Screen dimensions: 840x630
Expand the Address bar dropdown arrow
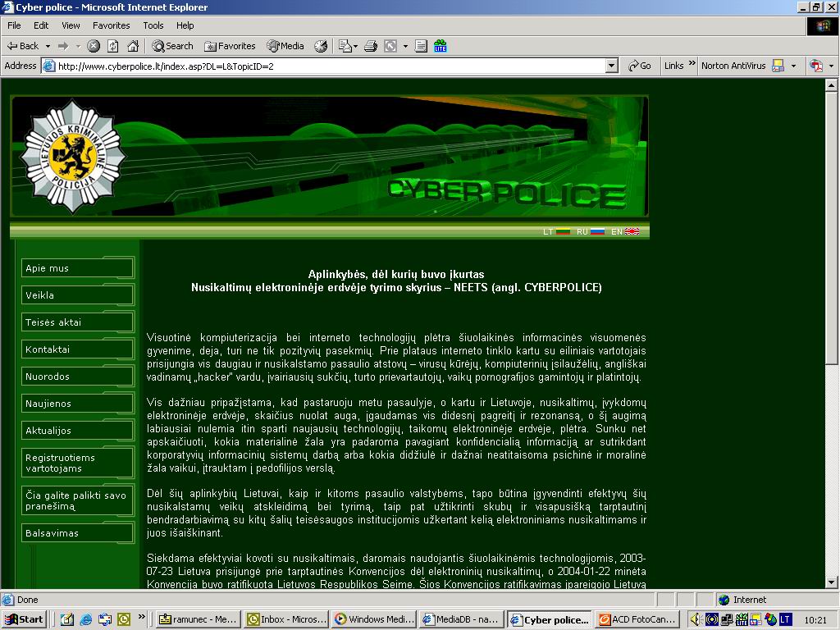(x=612, y=66)
